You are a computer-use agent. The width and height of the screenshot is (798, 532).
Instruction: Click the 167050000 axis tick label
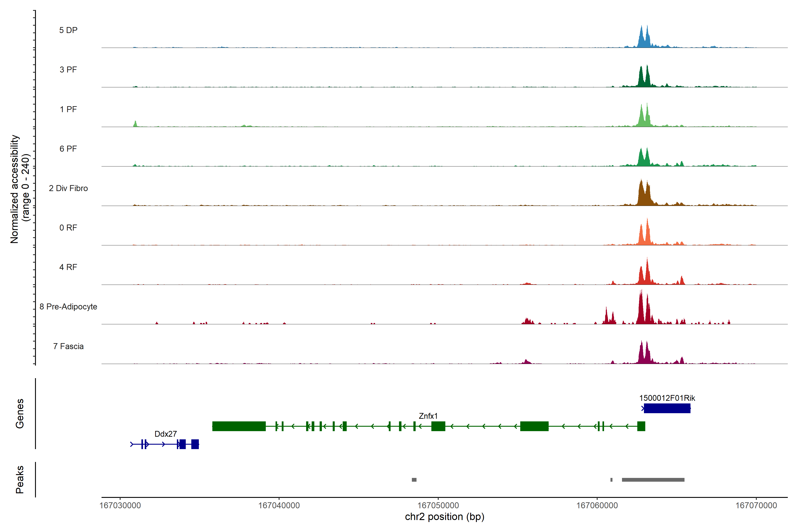pyautogui.click(x=438, y=506)
